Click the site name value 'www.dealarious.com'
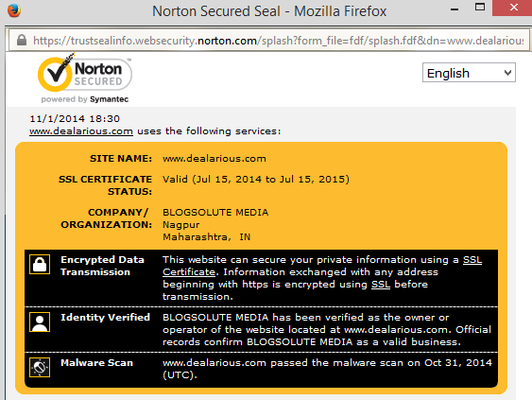Image resolution: width=532 pixels, height=400 pixels. [x=215, y=159]
